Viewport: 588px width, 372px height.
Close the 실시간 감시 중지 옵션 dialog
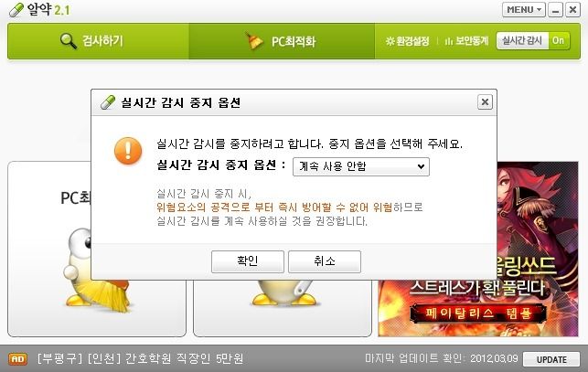coord(485,102)
